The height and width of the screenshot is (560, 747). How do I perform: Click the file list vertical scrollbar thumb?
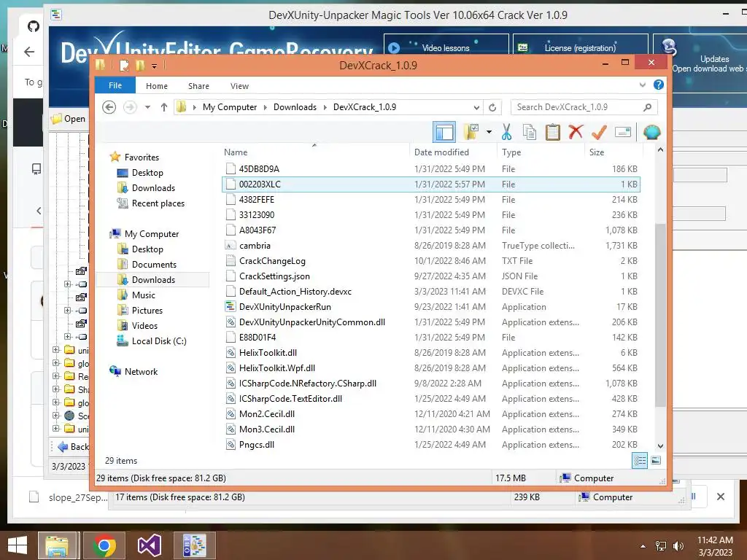(x=660, y=315)
